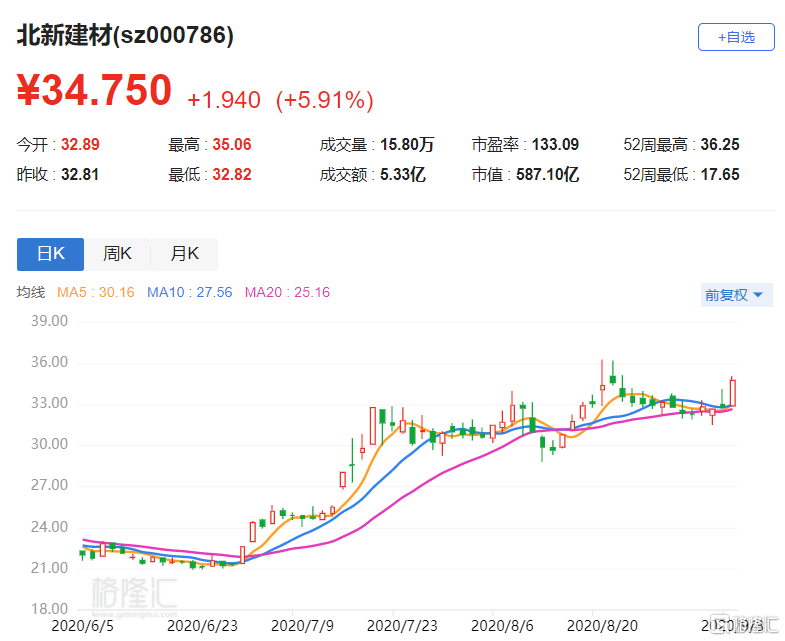Click the 今开 value 32.89
Image resolution: width=785 pixels, height=641 pixels.
[80, 145]
